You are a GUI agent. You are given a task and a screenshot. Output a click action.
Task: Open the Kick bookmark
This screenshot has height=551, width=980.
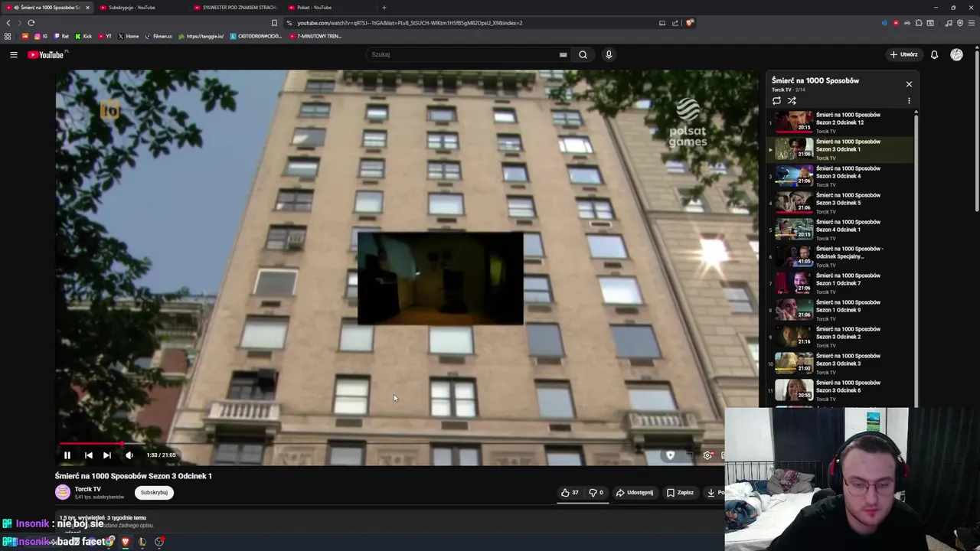83,36
